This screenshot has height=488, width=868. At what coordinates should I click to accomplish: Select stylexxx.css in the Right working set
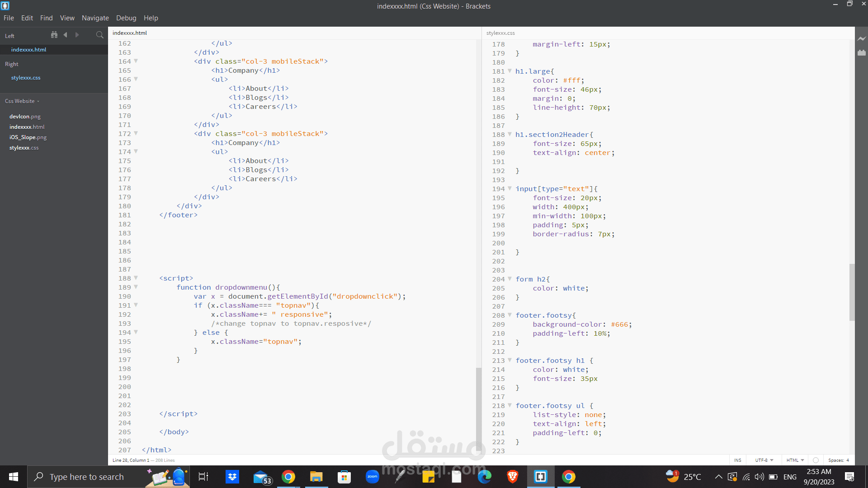(26, 78)
